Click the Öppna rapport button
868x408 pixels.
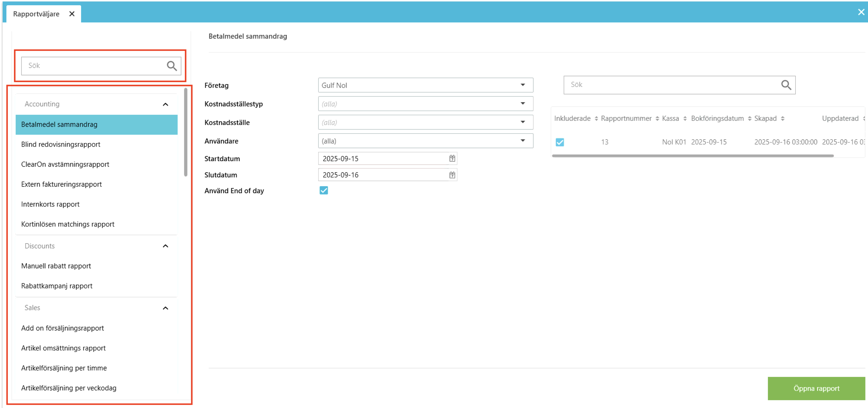(x=816, y=389)
